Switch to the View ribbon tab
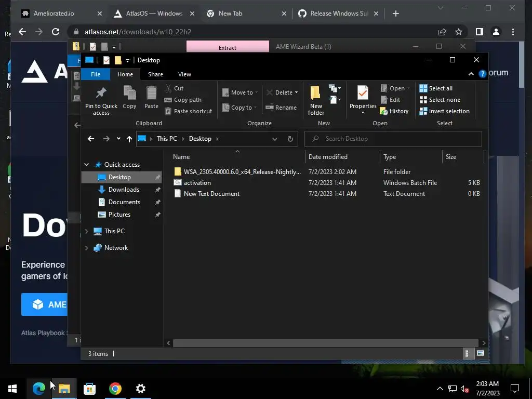This screenshot has width=532, height=399. (184, 74)
